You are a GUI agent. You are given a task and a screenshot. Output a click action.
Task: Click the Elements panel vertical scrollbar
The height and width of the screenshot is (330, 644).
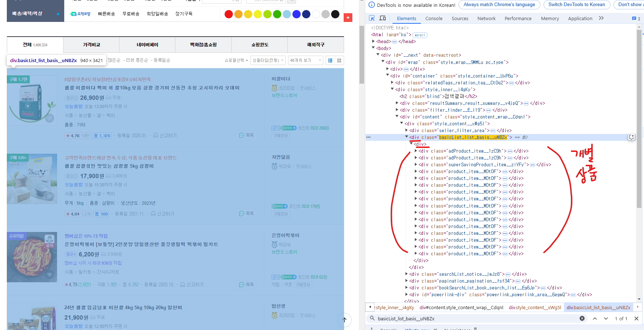[x=639, y=118]
